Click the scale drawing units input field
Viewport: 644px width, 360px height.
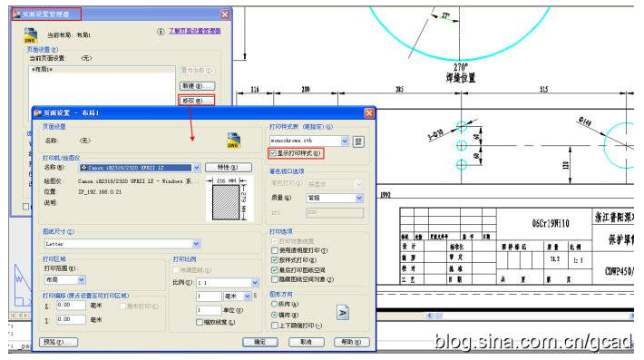[209, 310]
